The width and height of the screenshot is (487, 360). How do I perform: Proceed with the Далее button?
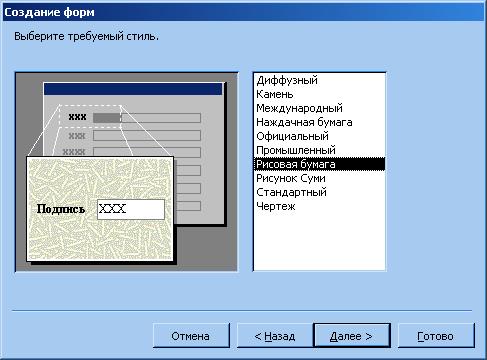pos(352,336)
